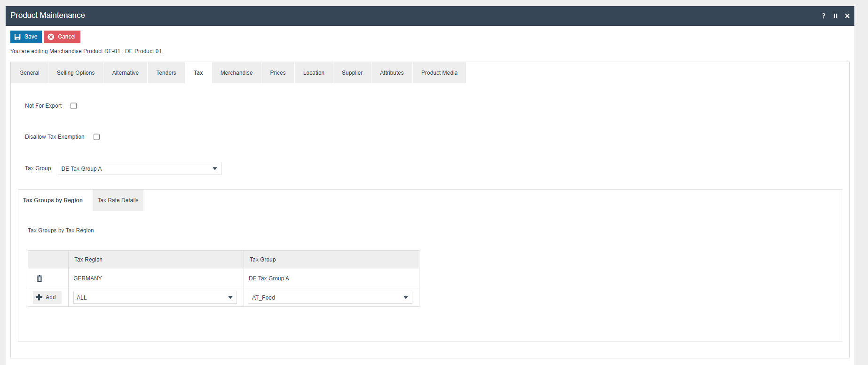The image size is (868, 365).
Task: Tick the Disallow Tax Exemption checkbox
Action: [97, 137]
